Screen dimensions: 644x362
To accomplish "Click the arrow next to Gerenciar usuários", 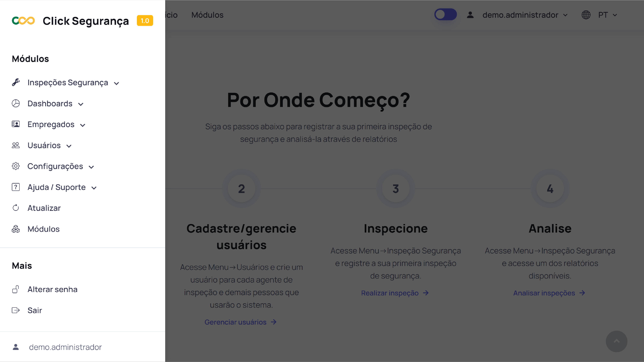I will [x=274, y=322].
